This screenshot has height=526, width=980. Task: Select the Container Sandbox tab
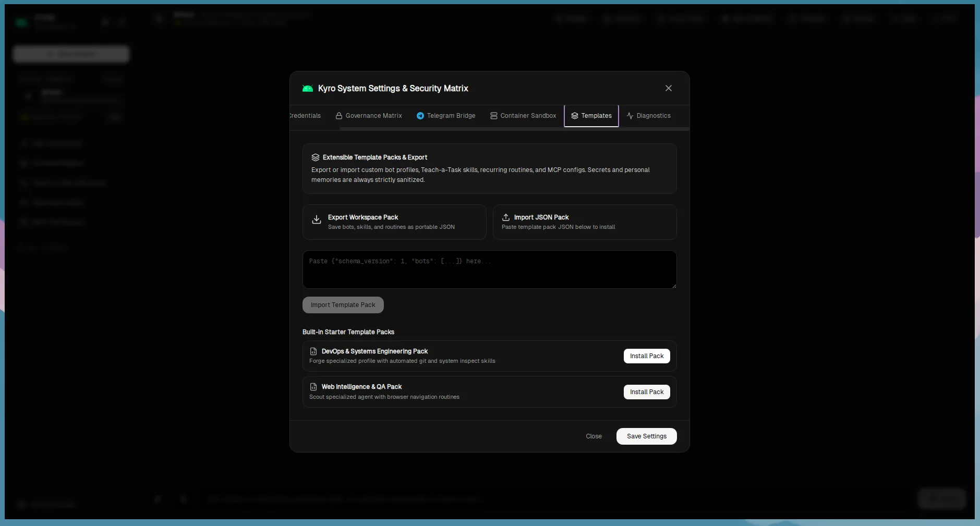point(523,116)
